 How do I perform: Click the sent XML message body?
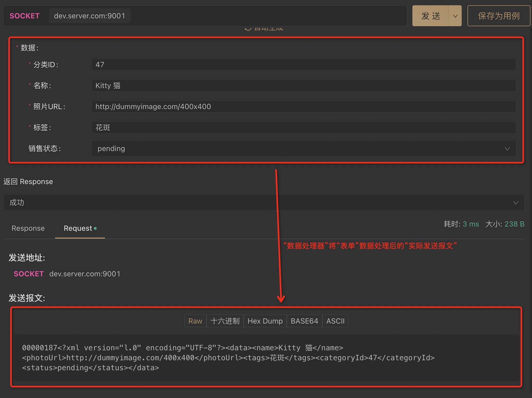point(228,358)
